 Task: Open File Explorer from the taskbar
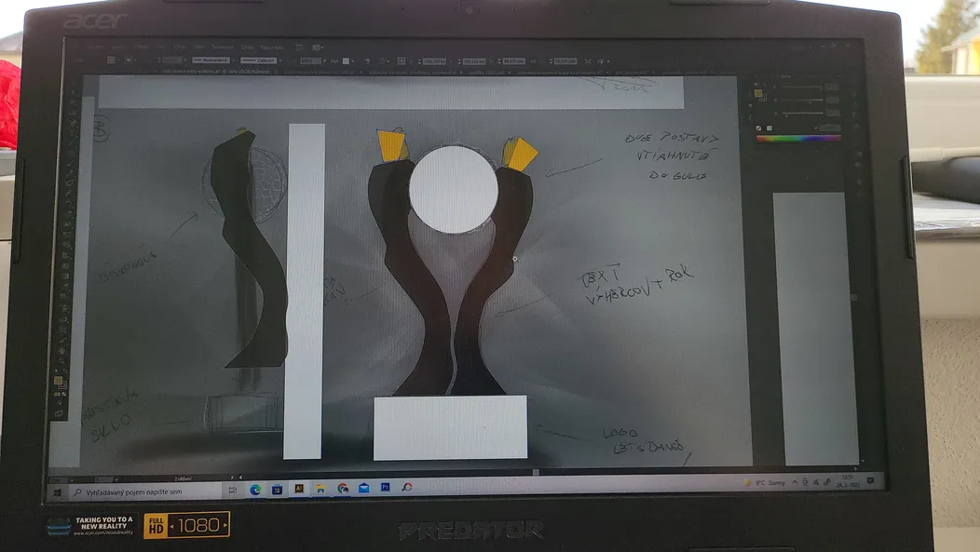(x=320, y=489)
